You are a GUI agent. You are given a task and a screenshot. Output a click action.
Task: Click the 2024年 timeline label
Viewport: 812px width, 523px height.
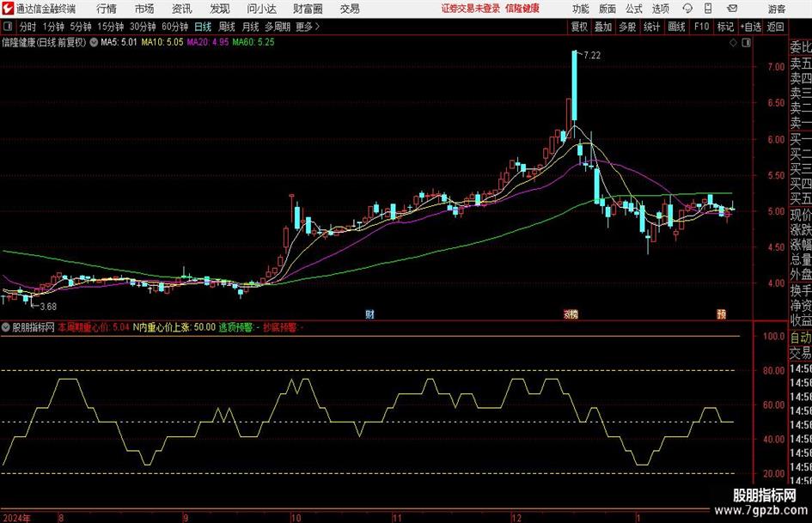(16, 518)
